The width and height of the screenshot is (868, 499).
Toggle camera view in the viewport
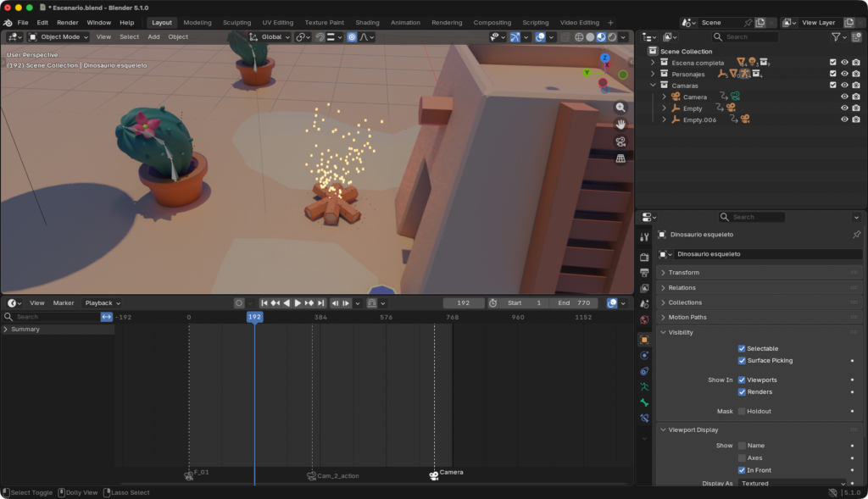[620, 141]
